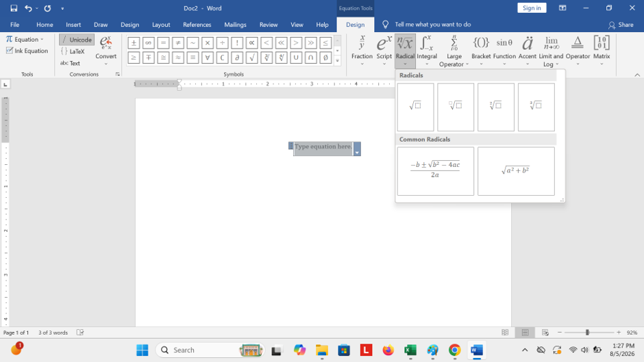Insert the partial differential symbol
Image resolution: width=644 pixels, height=362 pixels.
(237, 57)
